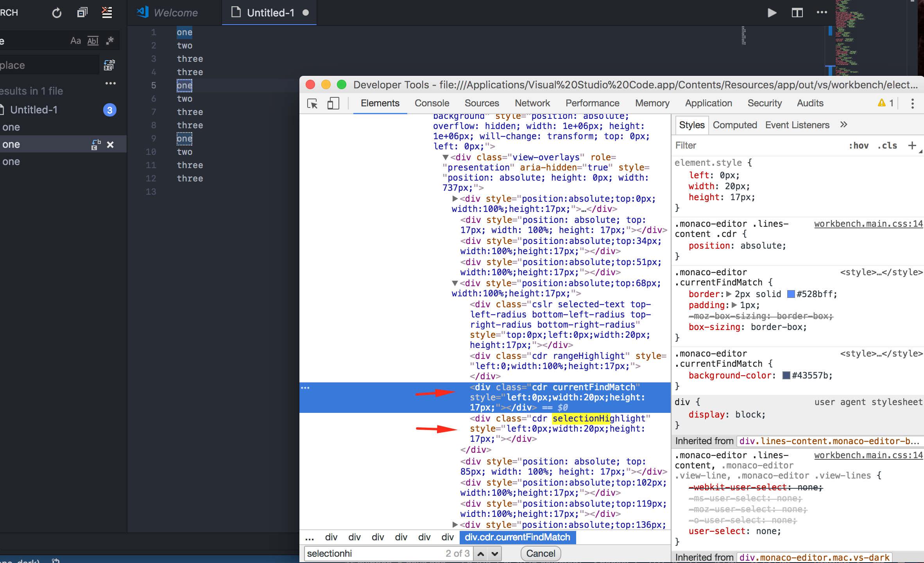Image resolution: width=924 pixels, height=563 pixels.
Task: Refresh the search results
Action: 56,13
